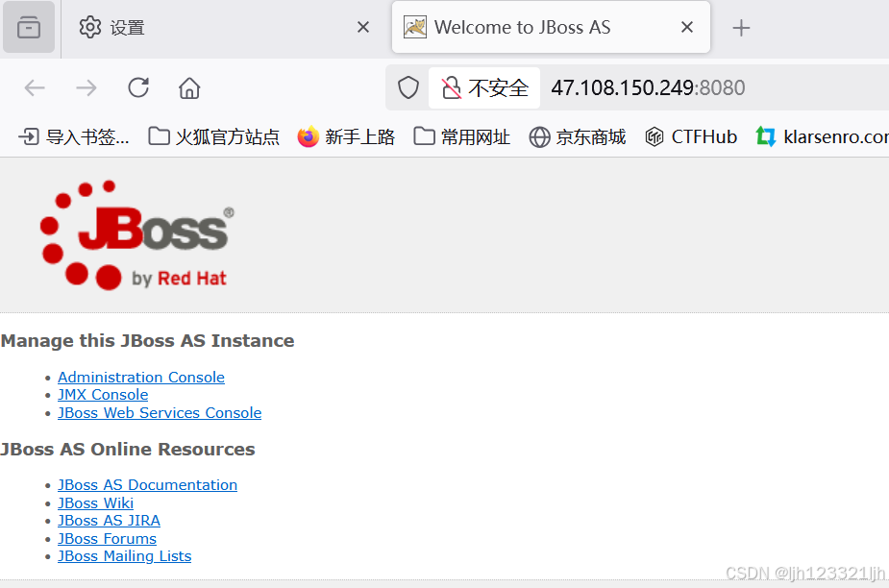The image size is (889, 588).
Task: Select the Welcome to JBoss AS tab
Action: coord(550,27)
